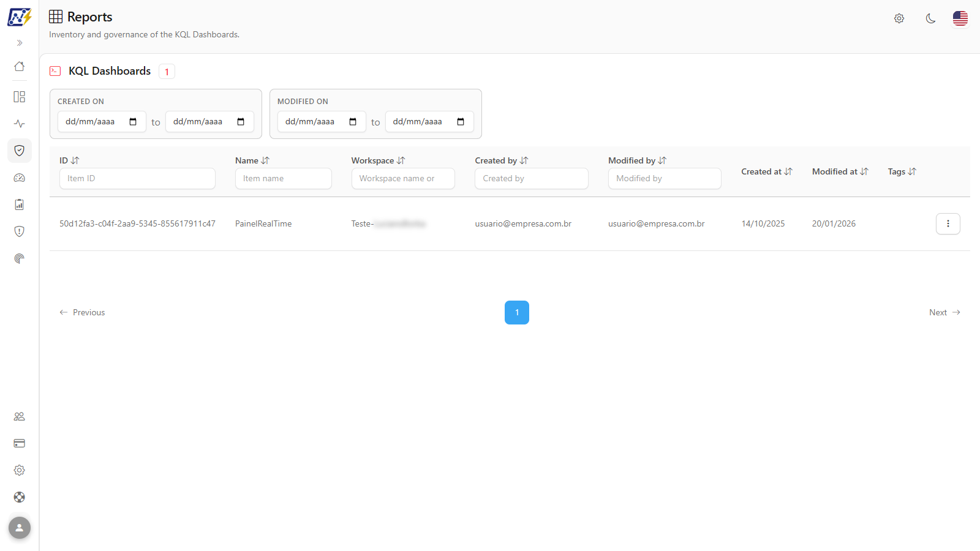This screenshot has height=551, width=980.
Task: Open calendar picker for Created On end date
Action: pyautogui.click(x=241, y=122)
